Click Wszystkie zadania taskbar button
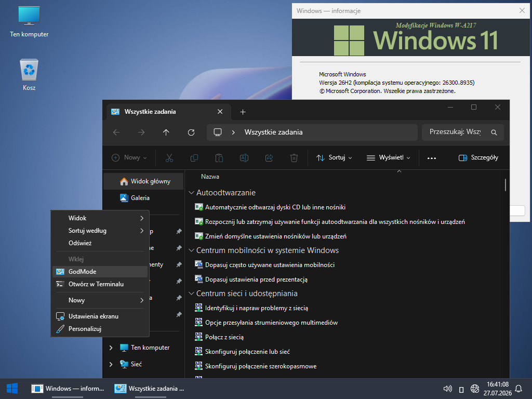This screenshot has height=399, width=532. coord(150,389)
